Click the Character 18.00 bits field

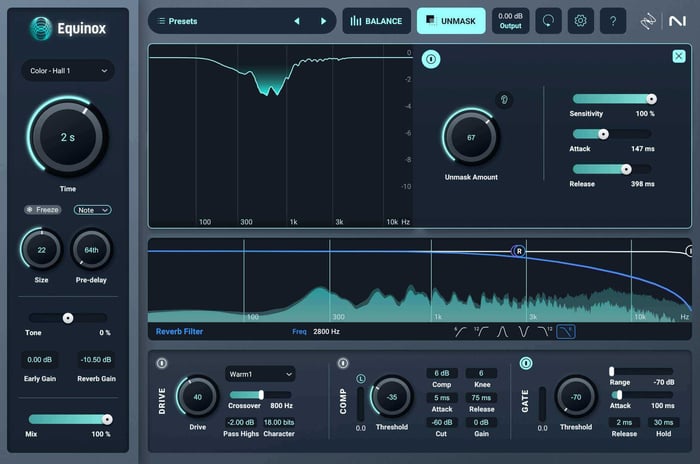279,422
